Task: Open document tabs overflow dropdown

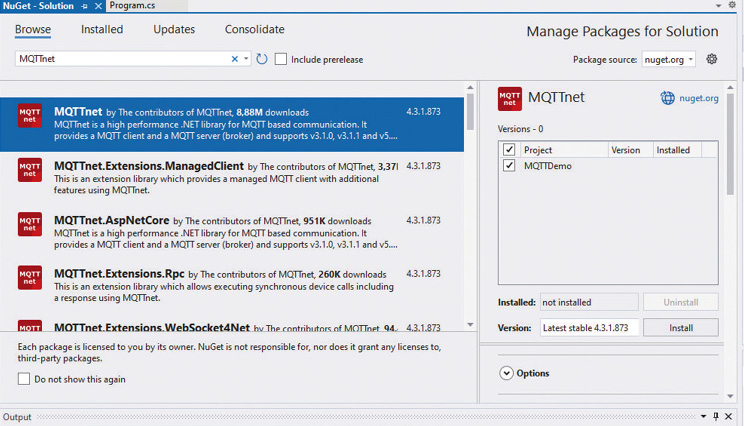Action: point(718,6)
